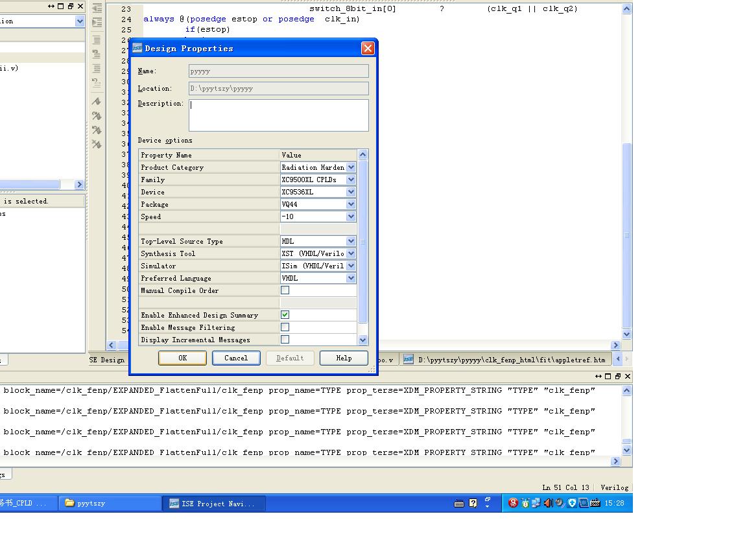The width and height of the screenshot is (747, 560).
Task: Click the next bookmark flag icon
Action: (x=97, y=116)
